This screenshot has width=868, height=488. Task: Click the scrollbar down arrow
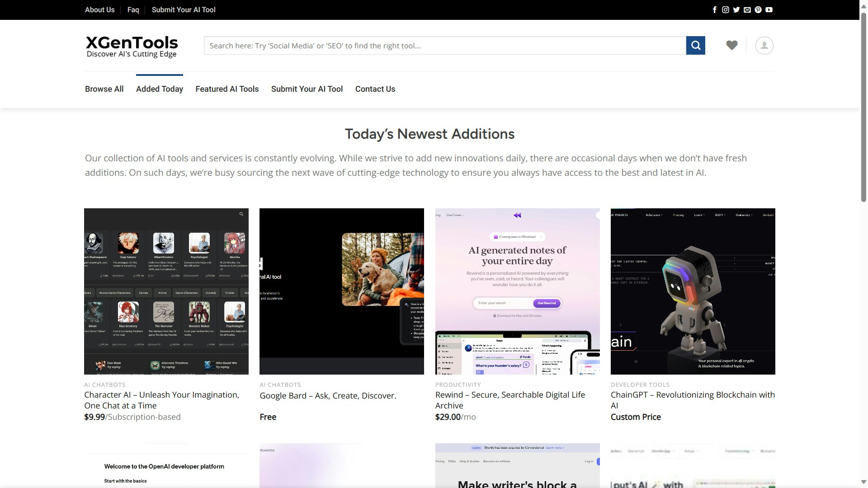(863, 482)
